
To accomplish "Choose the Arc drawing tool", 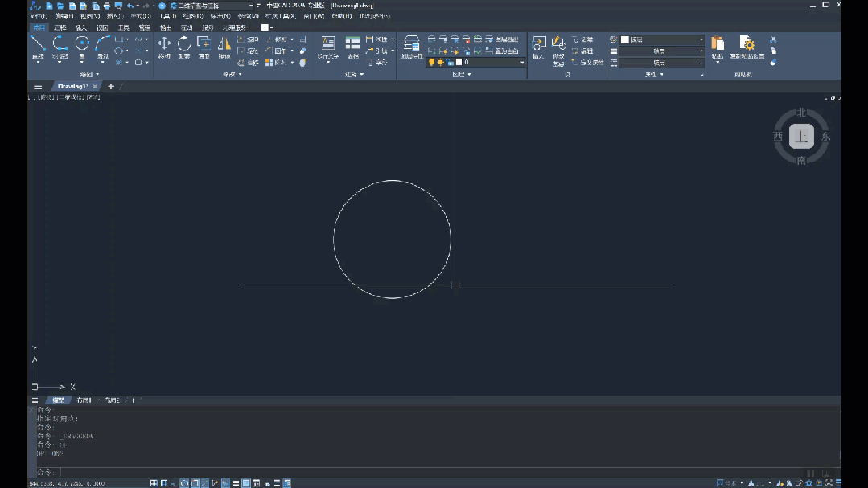I will pos(103,44).
